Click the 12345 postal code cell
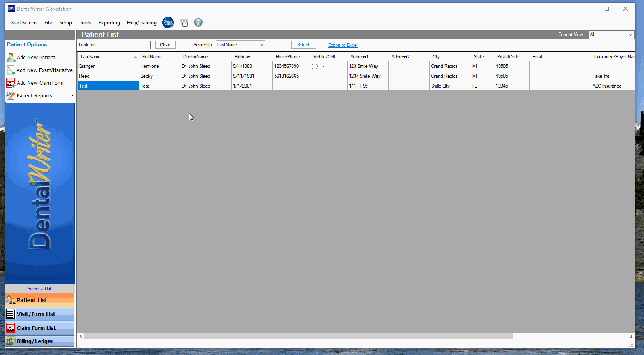The width and height of the screenshot is (644, 355). [512, 86]
